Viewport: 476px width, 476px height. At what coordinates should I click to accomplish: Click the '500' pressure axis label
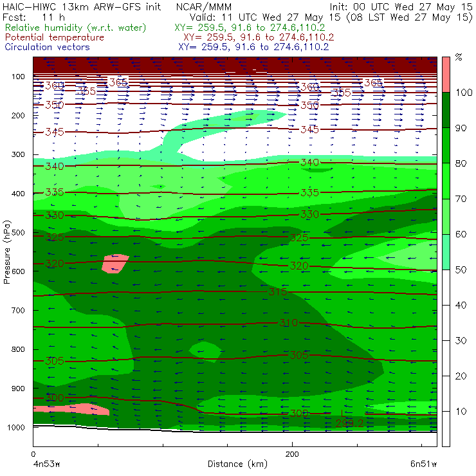click(18, 233)
